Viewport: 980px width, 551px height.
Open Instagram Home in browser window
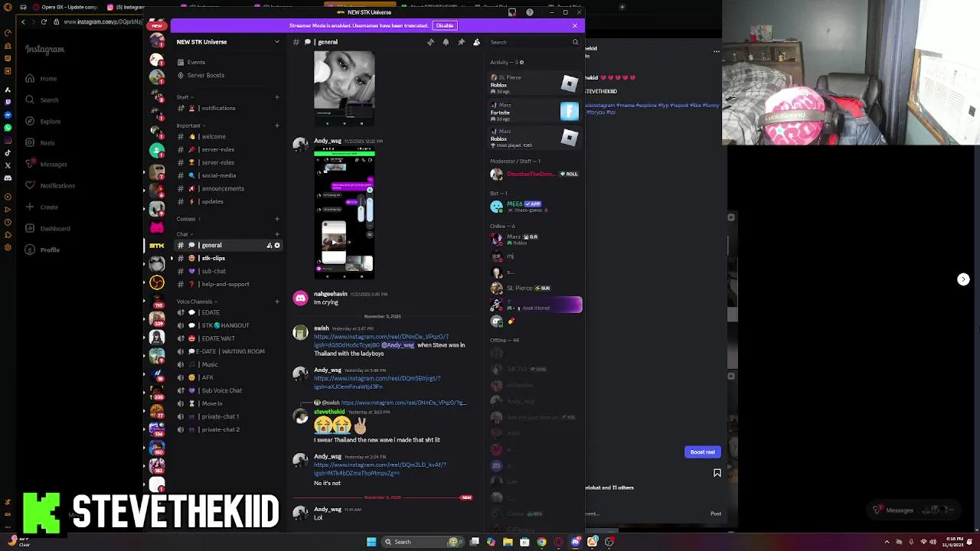[41, 78]
